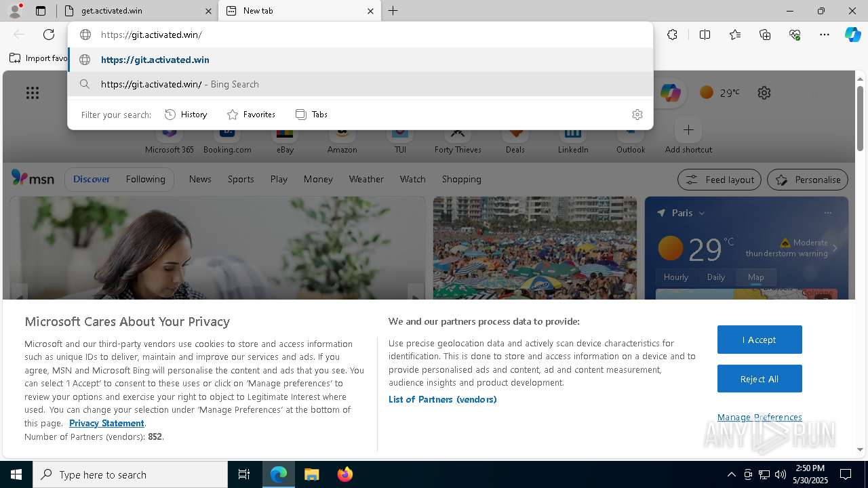Image resolution: width=868 pixels, height=488 pixels.
Task: Open the Weather section
Action: pyautogui.click(x=366, y=179)
